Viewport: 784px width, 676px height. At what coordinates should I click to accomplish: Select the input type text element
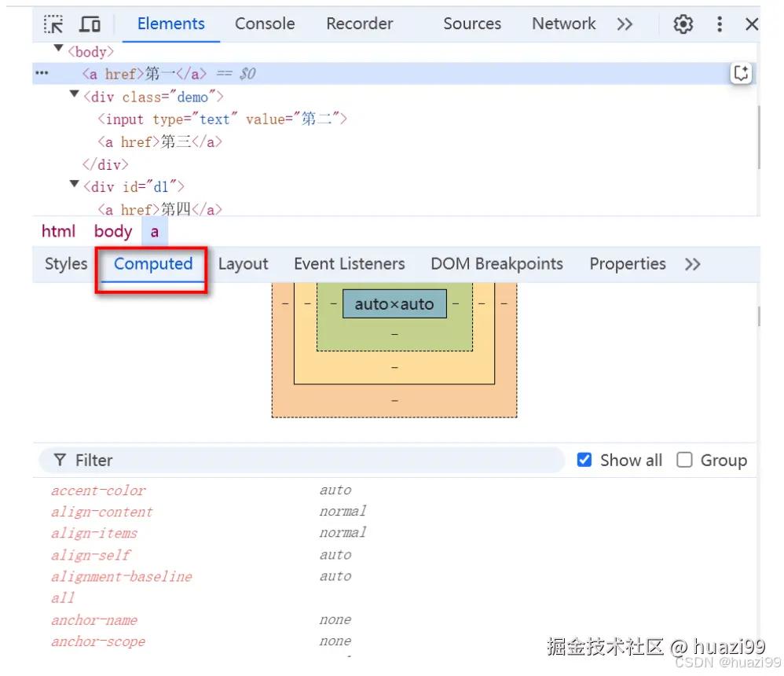pyautogui.click(x=222, y=119)
